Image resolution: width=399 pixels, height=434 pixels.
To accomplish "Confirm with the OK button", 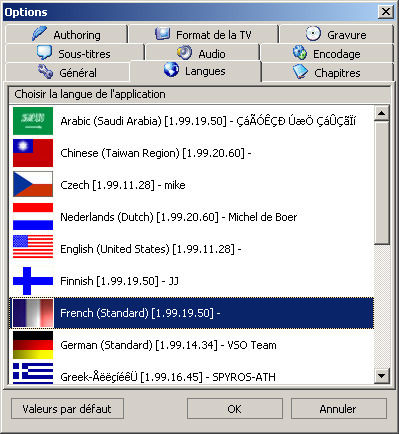I will click(x=235, y=409).
